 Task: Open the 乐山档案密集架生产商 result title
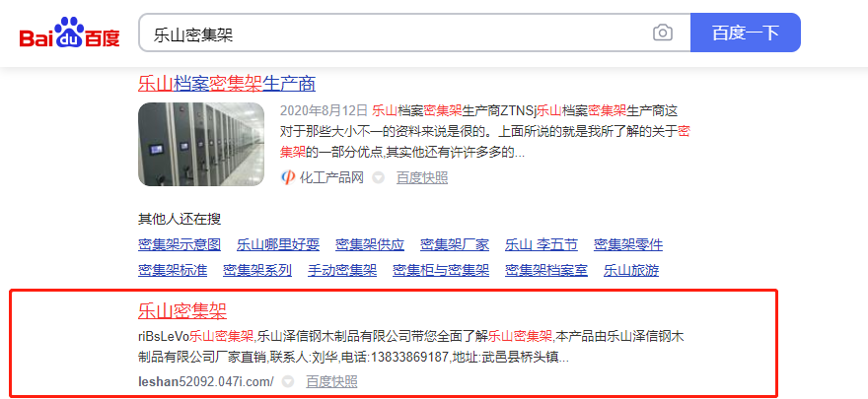[x=227, y=84]
